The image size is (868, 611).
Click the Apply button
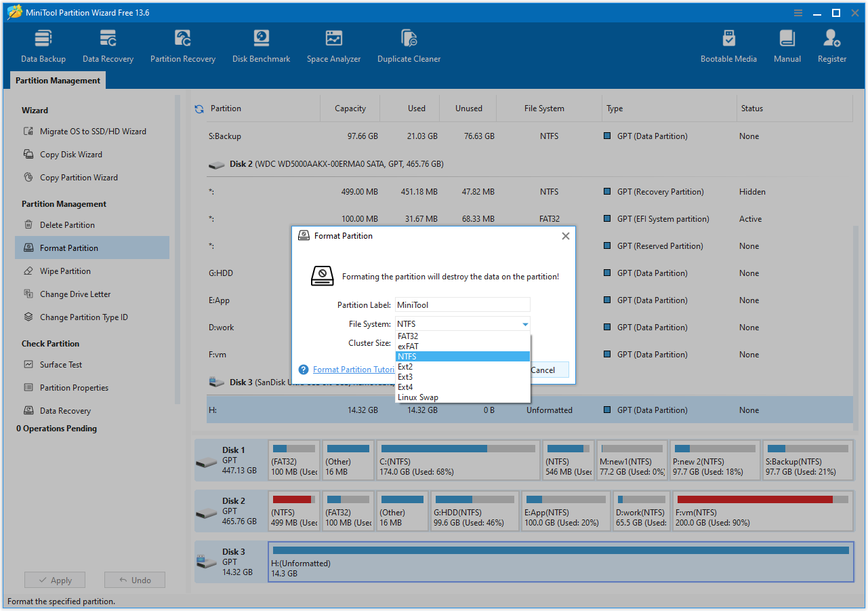point(55,580)
